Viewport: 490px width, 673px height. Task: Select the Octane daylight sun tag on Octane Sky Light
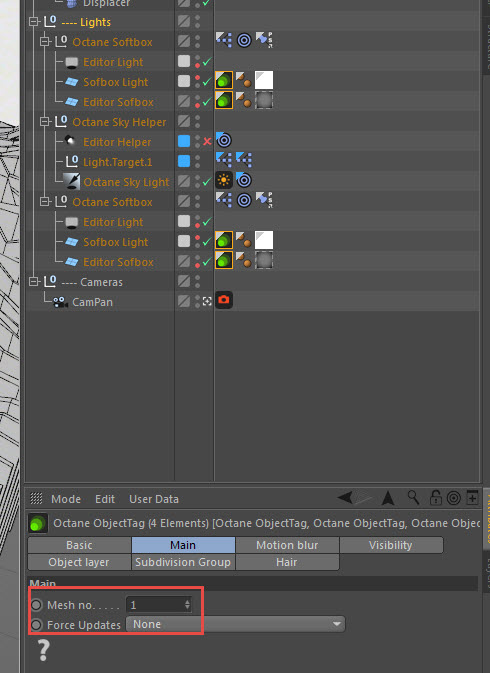tap(224, 180)
